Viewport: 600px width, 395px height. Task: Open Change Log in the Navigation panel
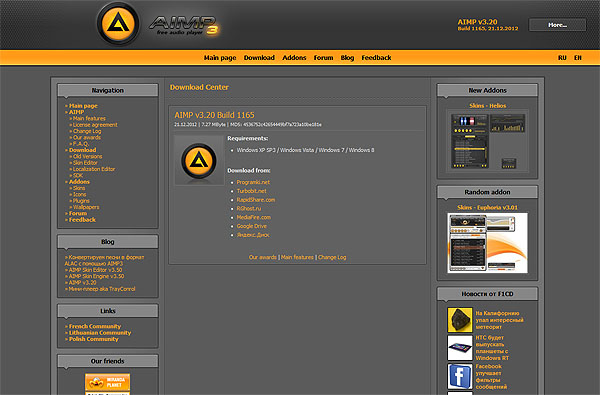tap(87, 131)
